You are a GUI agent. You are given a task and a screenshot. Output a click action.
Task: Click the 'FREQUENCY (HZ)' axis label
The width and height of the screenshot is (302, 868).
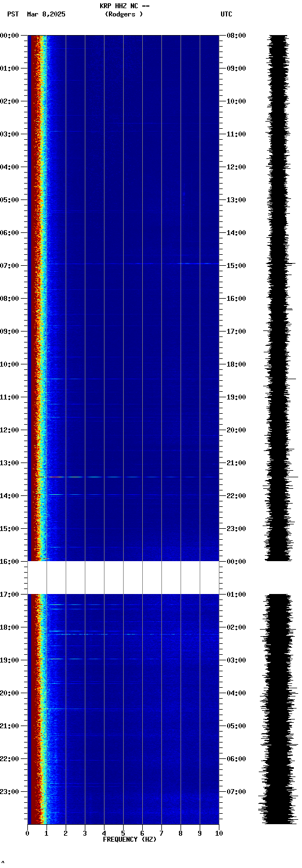point(130,840)
